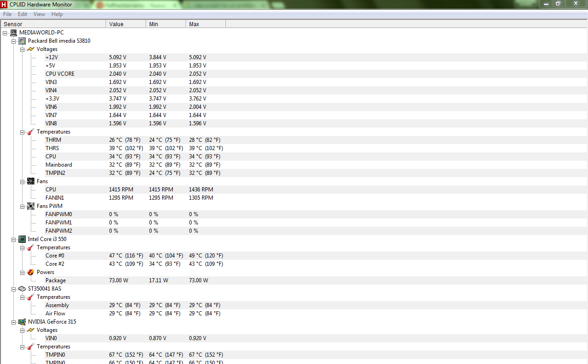Click the Max column header

coord(206,24)
